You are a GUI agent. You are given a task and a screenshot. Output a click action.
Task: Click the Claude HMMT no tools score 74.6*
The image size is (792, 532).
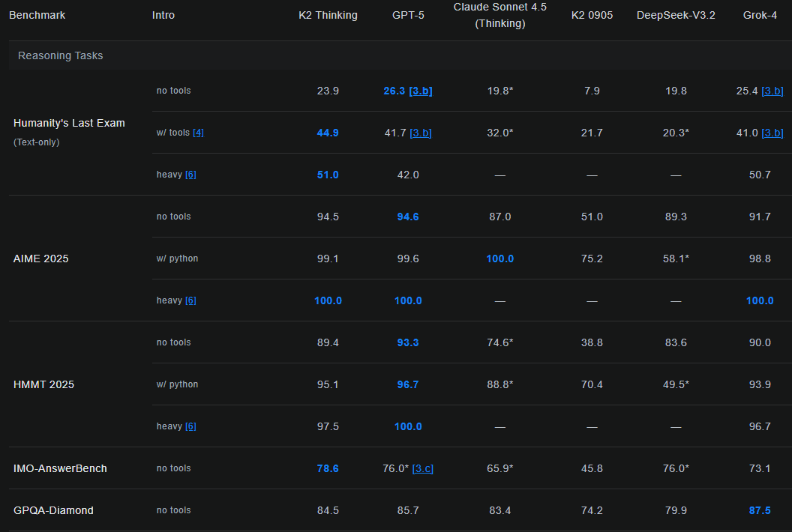coord(500,342)
